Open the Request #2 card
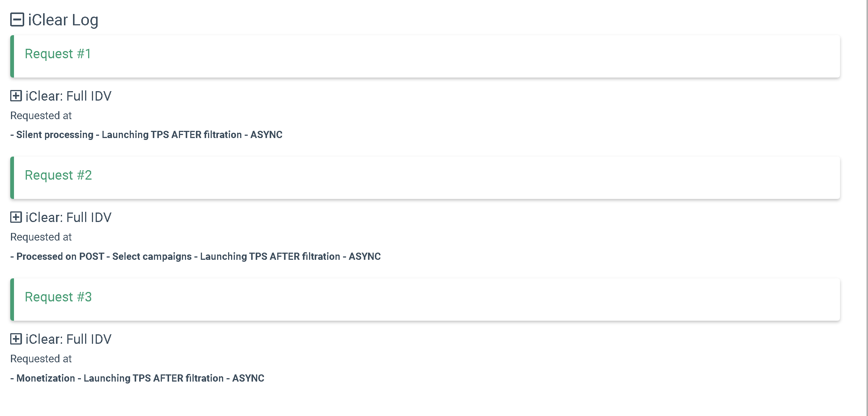The image size is (868, 416). [x=425, y=177]
